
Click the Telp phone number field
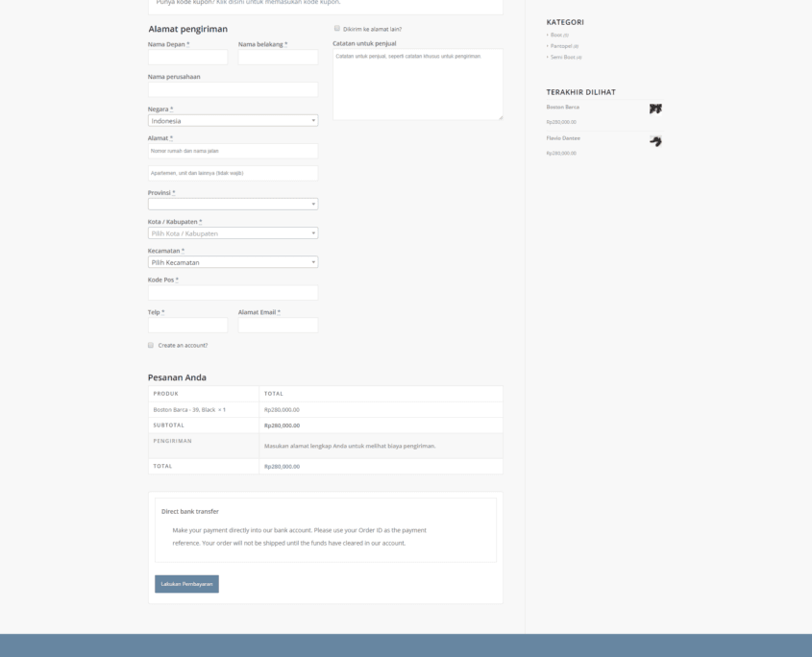[187, 326]
